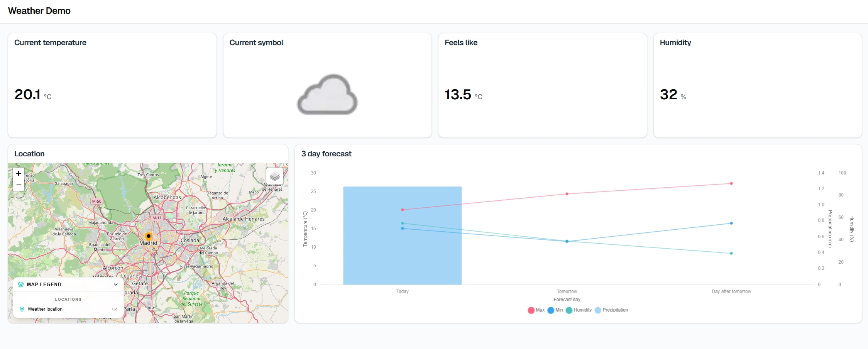Viewport: 868px width, 349px height.
Task: Click the Weather Demo title
Action: tap(39, 11)
